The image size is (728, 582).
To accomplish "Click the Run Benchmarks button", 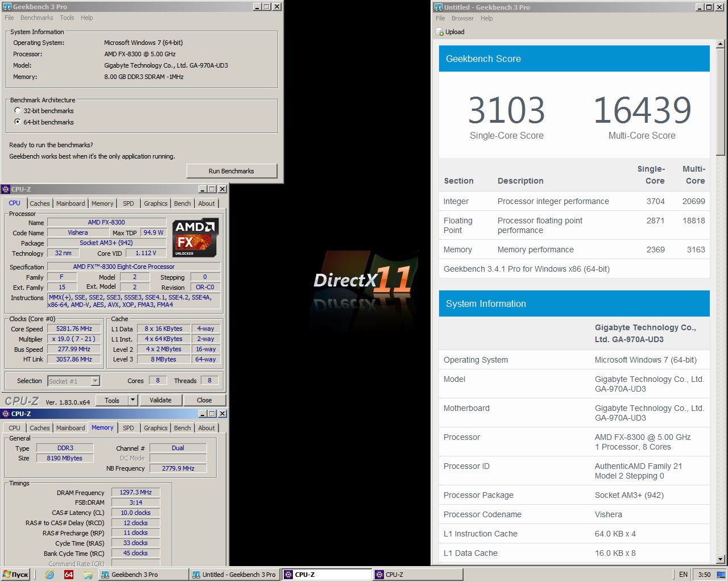I will 231,171.
